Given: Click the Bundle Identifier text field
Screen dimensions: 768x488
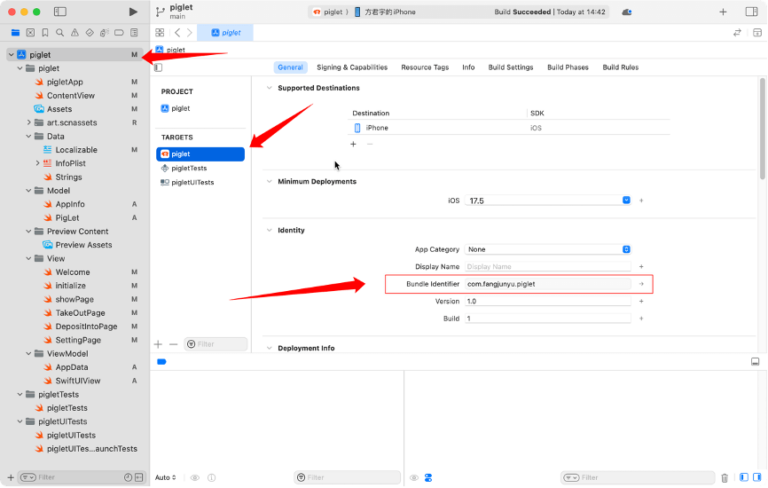Looking at the screenshot, I should tap(548, 284).
